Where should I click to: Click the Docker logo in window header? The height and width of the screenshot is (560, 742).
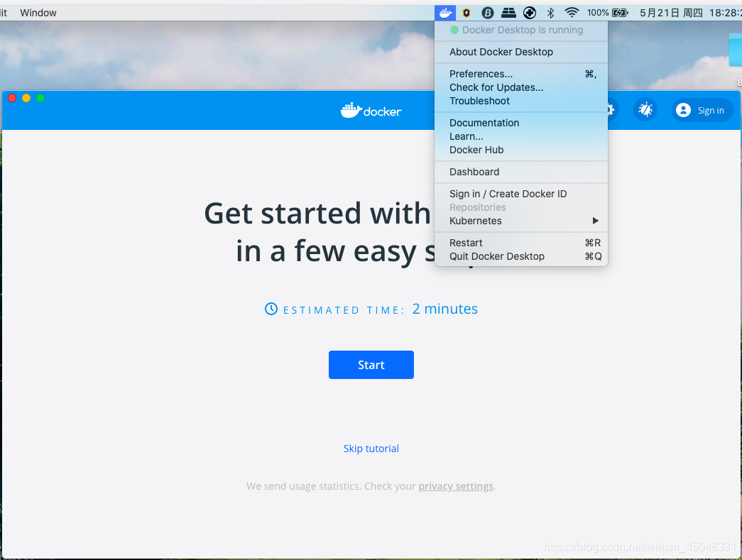point(371,110)
